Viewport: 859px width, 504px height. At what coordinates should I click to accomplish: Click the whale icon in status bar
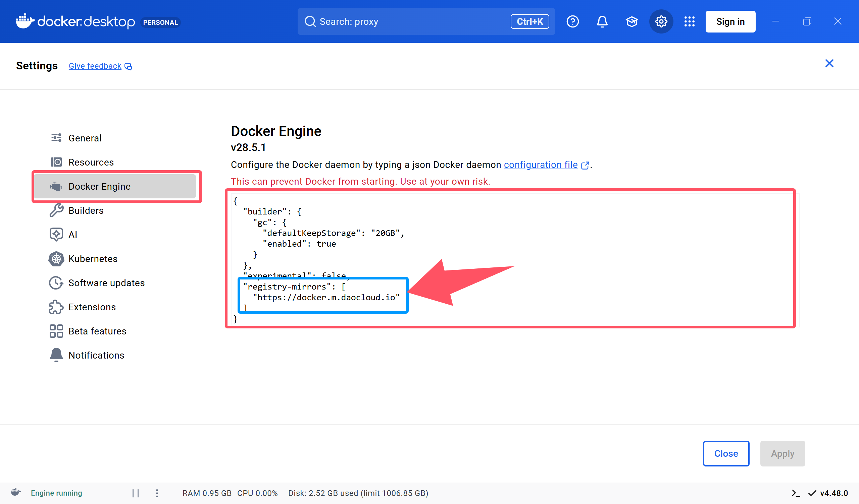point(16,492)
